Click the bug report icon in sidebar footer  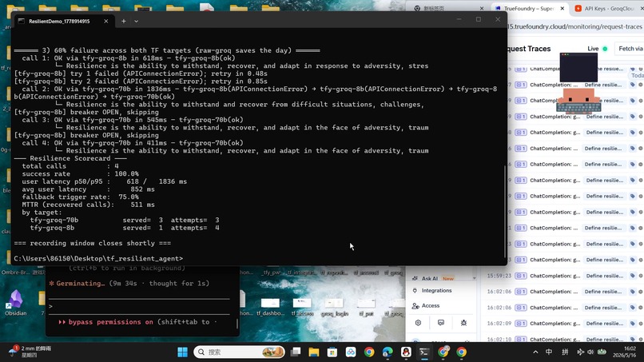pyautogui.click(x=463, y=323)
